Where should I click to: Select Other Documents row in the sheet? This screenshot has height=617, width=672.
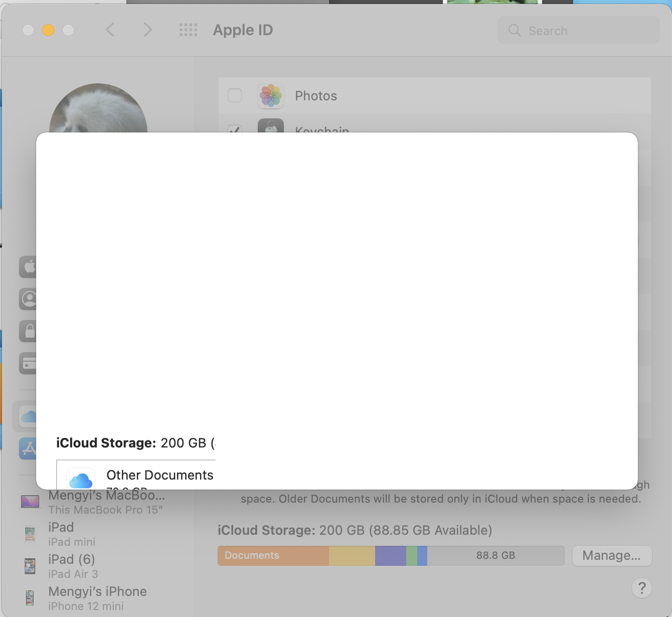coord(136,475)
